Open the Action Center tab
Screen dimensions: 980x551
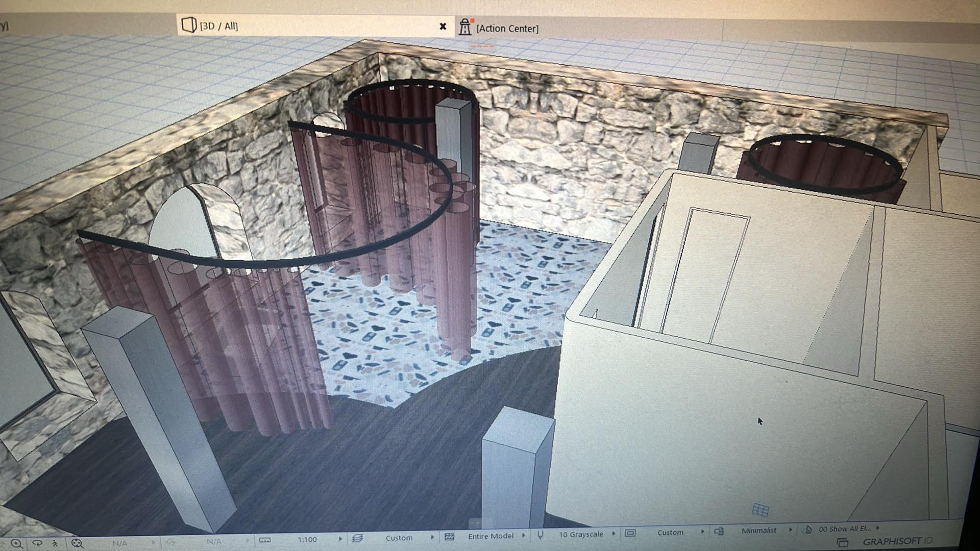[x=506, y=29]
